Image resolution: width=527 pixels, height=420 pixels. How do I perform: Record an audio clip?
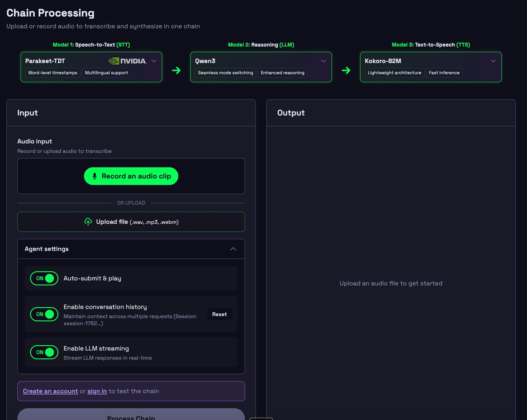131,176
